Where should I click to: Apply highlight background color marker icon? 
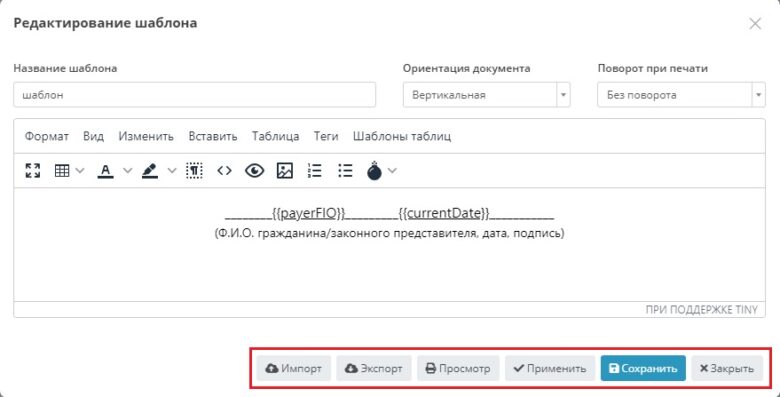tap(149, 171)
